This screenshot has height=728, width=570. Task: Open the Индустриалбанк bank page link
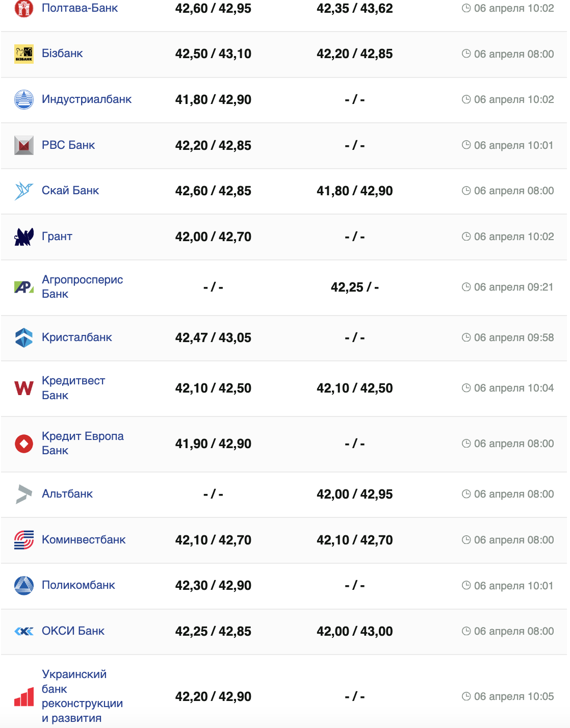point(87,99)
